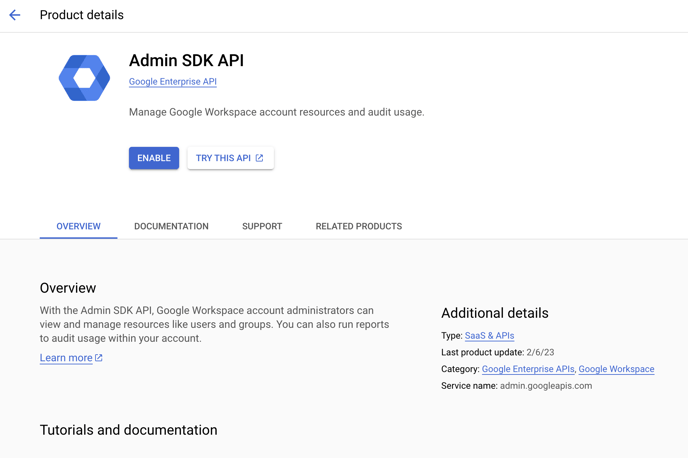Viewport: 688px width, 458px height.
Task: Open the Google Enterprise APIs category link
Action: point(528,369)
